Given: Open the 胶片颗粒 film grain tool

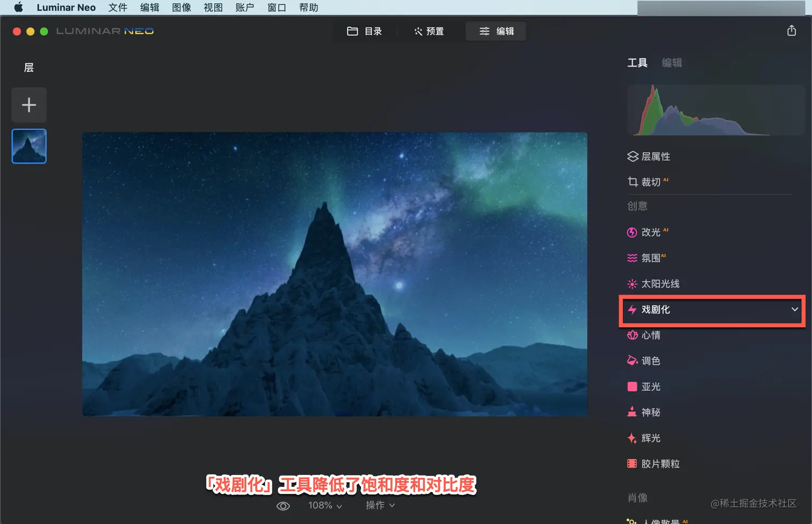Looking at the screenshot, I should click(654, 464).
